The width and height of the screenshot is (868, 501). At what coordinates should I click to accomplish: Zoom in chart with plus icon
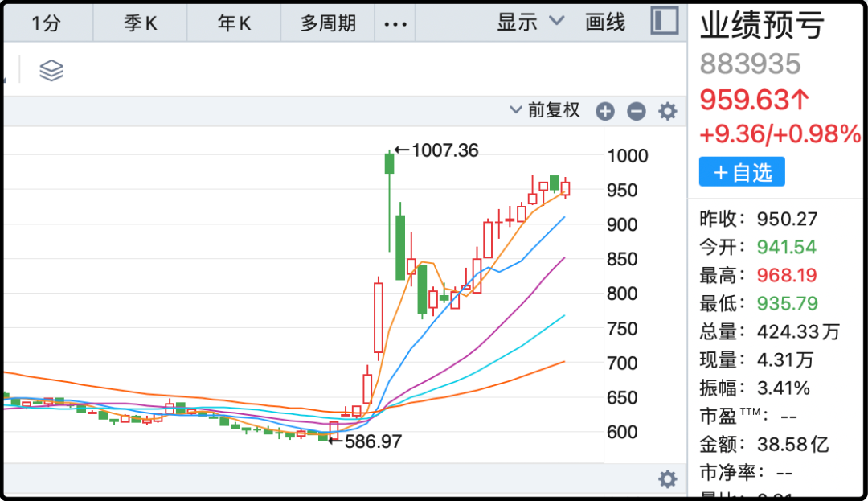pyautogui.click(x=605, y=112)
